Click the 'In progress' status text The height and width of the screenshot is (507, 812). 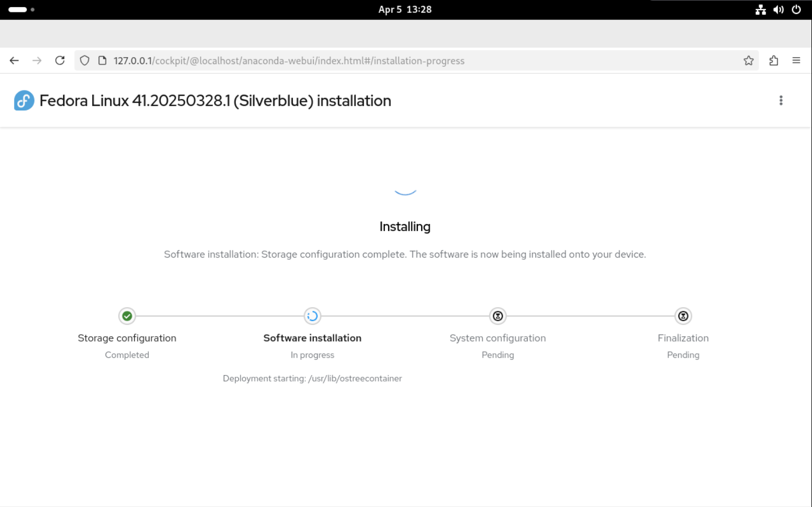[x=313, y=355]
